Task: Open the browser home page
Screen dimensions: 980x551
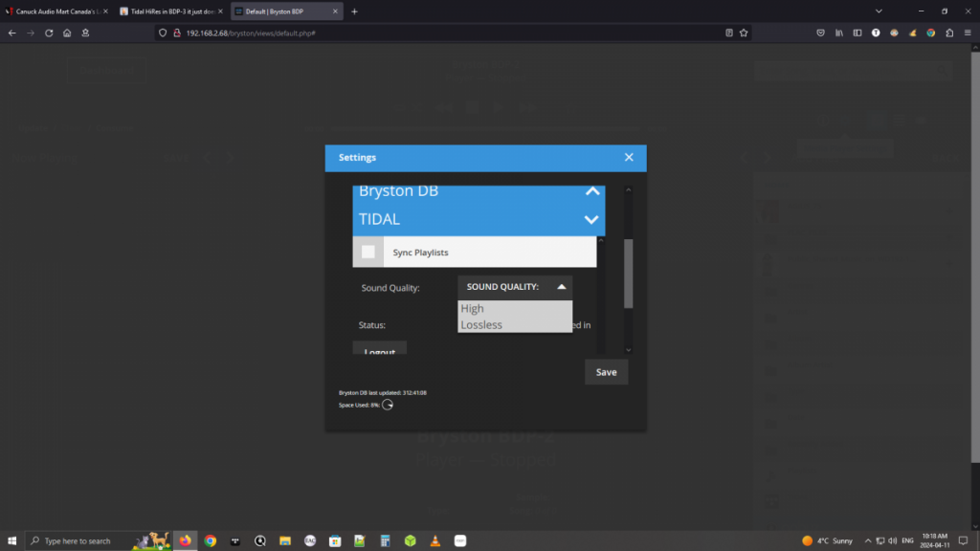Action: (x=67, y=33)
